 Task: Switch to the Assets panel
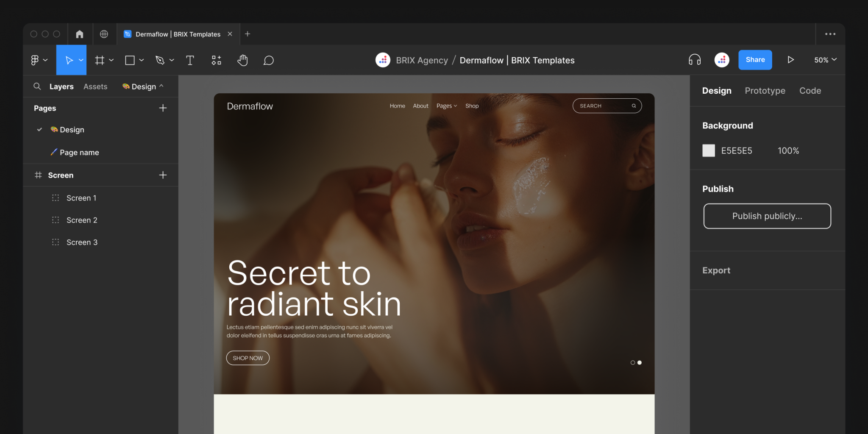[95, 86]
